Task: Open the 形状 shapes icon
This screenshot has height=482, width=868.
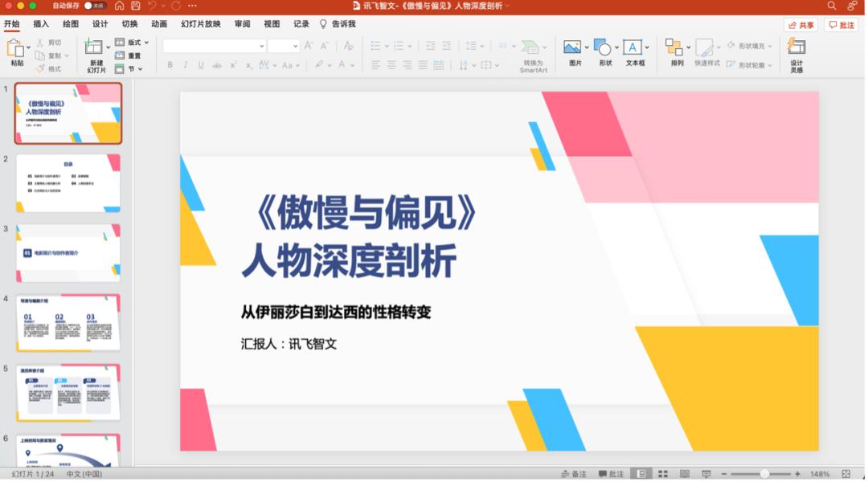Action: pyautogui.click(x=602, y=47)
